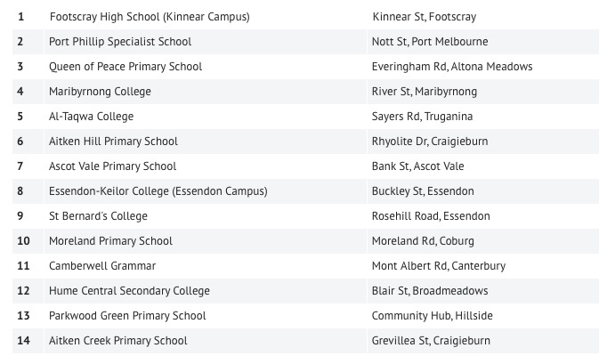The height and width of the screenshot is (364, 599).
Task: Click Rhyolite Dr, Craigieburn address
Action: [x=430, y=142]
